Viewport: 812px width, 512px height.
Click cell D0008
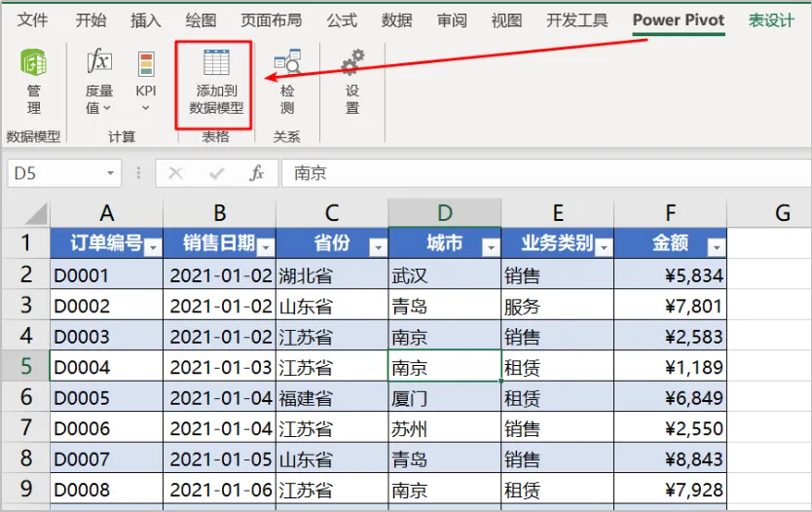(x=107, y=489)
